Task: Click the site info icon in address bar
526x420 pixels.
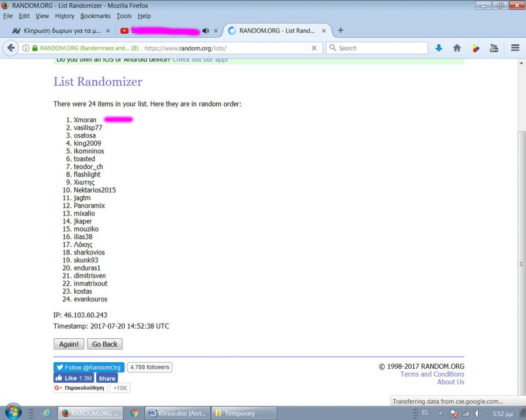Action: pyautogui.click(x=26, y=48)
